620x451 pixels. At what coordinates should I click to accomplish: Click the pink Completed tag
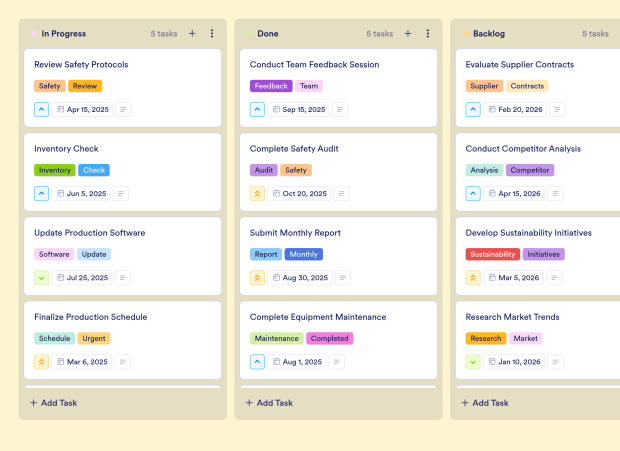pyautogui.click(x=329, y=339)
